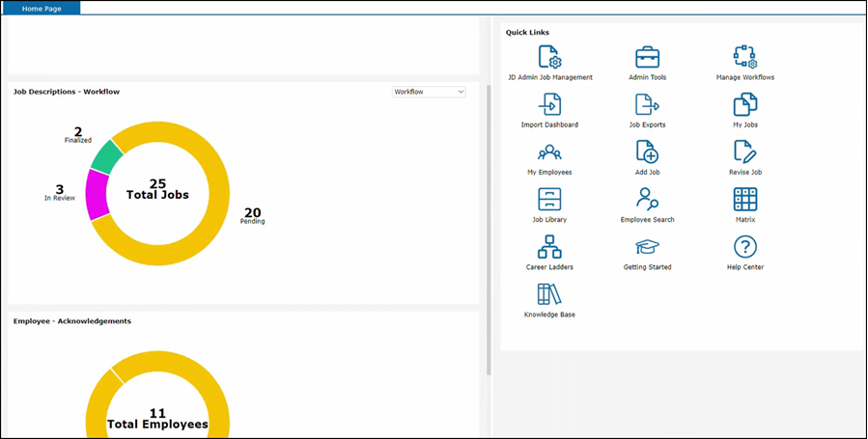Launch the Employee Search icon
Screen dimensions: 868x439
point(647,199)
